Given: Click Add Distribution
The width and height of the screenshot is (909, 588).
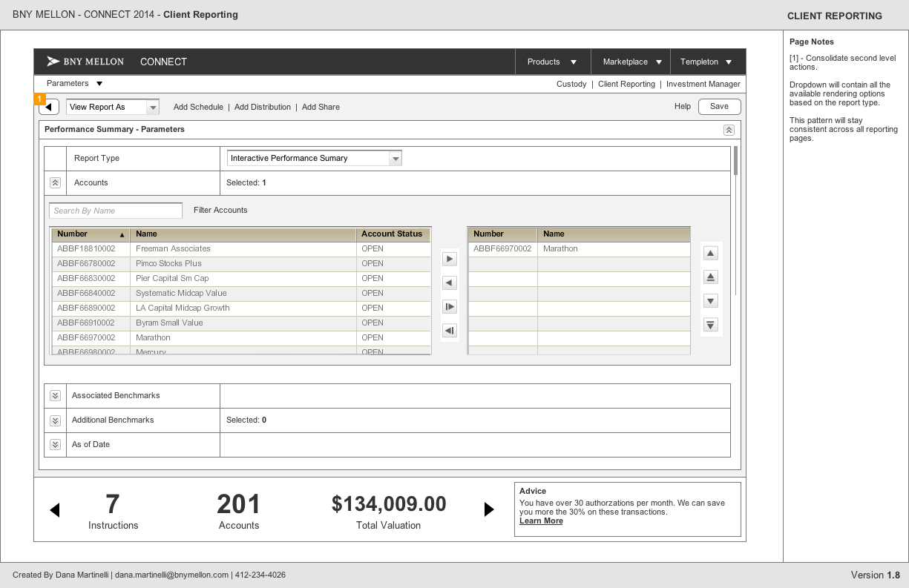Looking at the screenshot, I should click(263, 107).
